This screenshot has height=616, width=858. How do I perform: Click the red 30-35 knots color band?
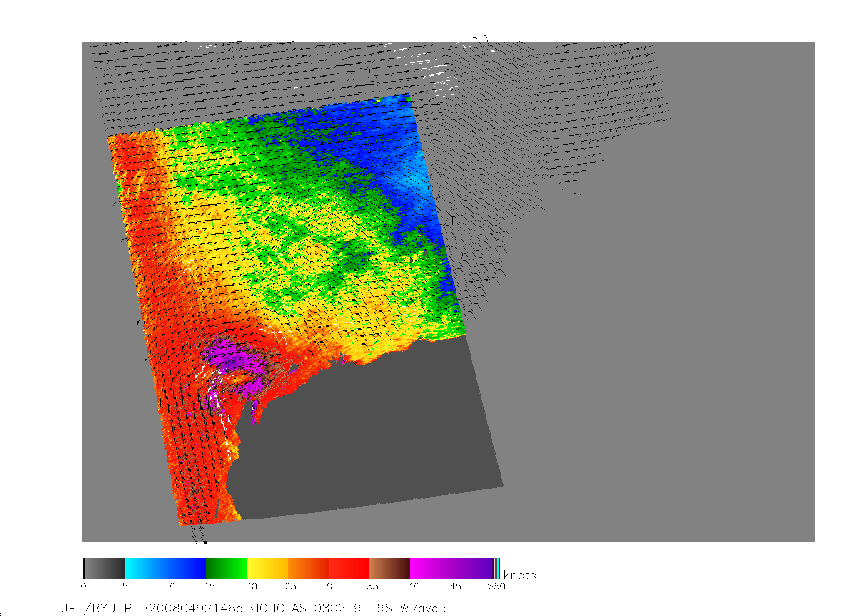coord(349,568)
